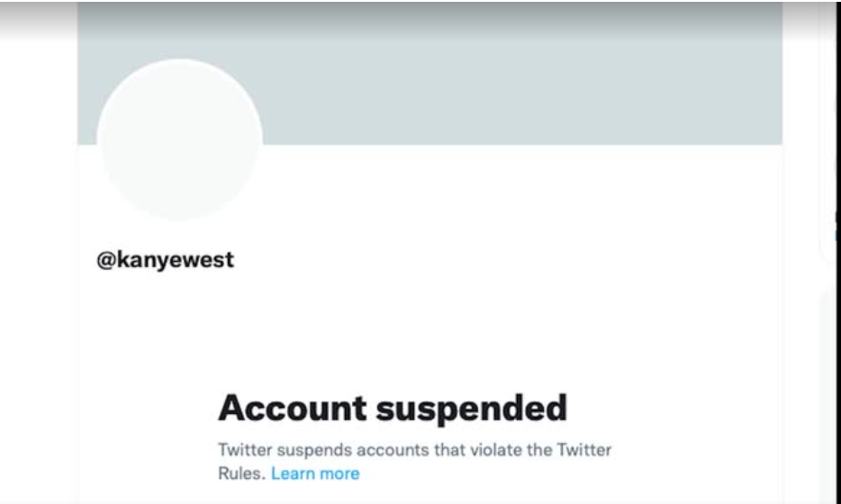841x504 pixels.
Task: Open the blank circular profile picture
Action: coord(179,139)
